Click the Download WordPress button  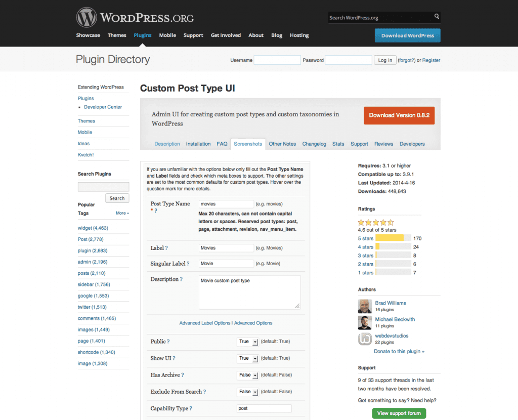pyautogui.click(x=407, y=35)
